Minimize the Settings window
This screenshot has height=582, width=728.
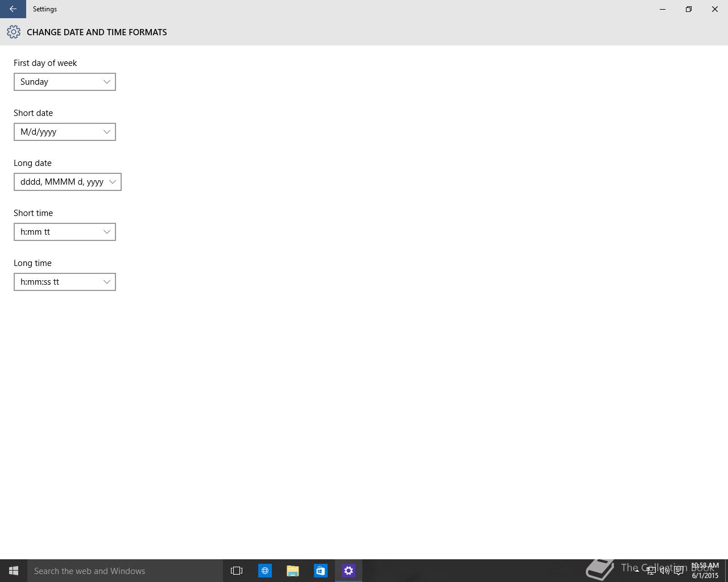[663, 9]
